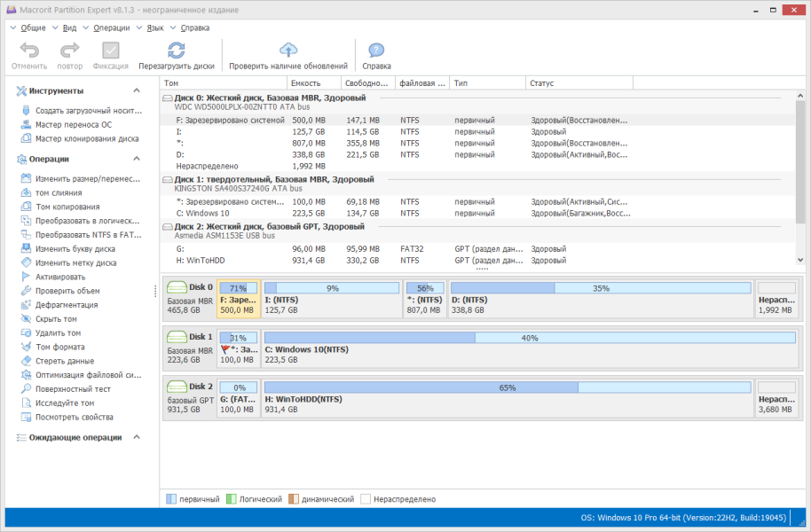Choose Изменить букву диска operation
Screen dimensions: 811x532
pyautogui.click(x=75, y=248)
